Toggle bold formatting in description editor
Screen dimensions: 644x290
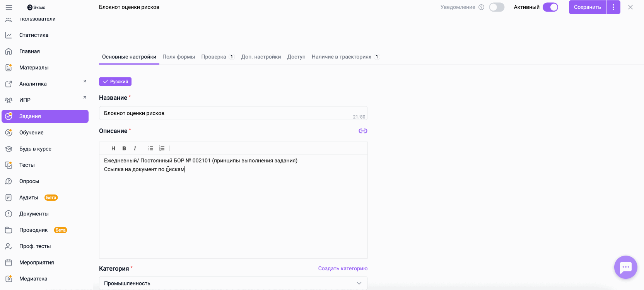tap(124, 148)
